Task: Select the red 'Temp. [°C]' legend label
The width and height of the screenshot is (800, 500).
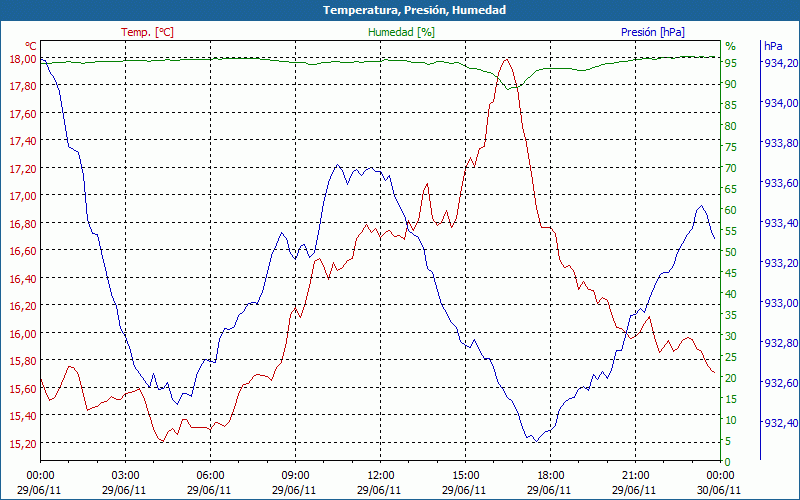Action: click(147, 32)
